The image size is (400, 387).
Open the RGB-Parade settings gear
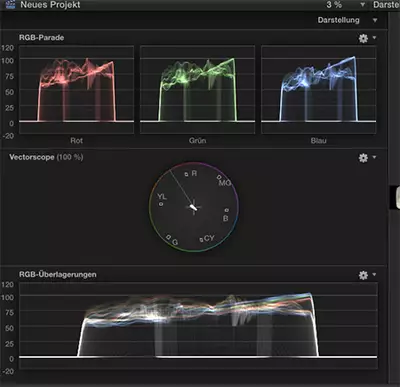(363, 38)
